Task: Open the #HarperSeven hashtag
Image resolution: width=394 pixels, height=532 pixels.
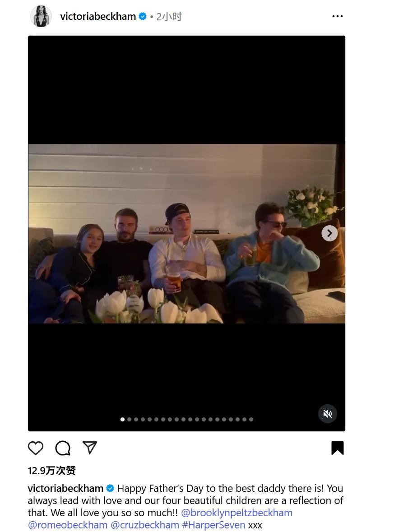Action: (x=213, y=525)
